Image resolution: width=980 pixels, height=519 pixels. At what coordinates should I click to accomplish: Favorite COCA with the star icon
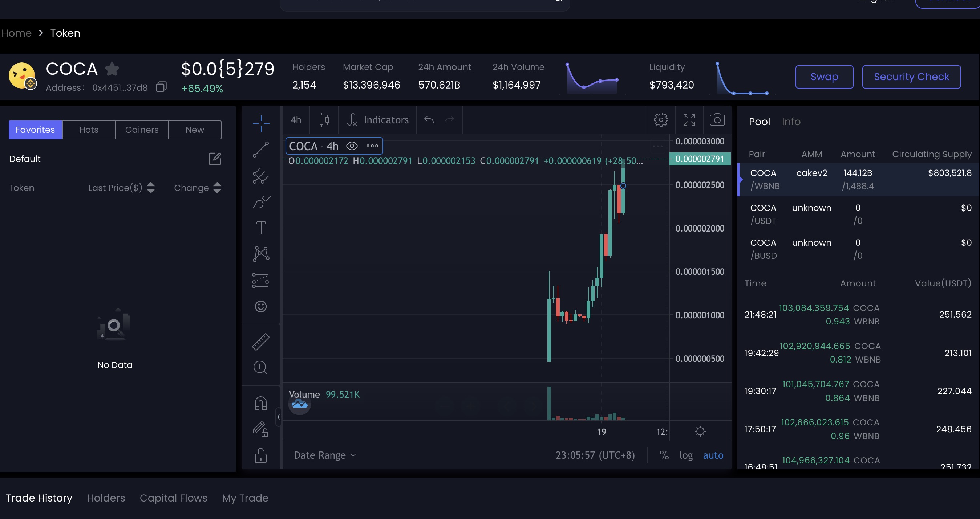[112, 69]
